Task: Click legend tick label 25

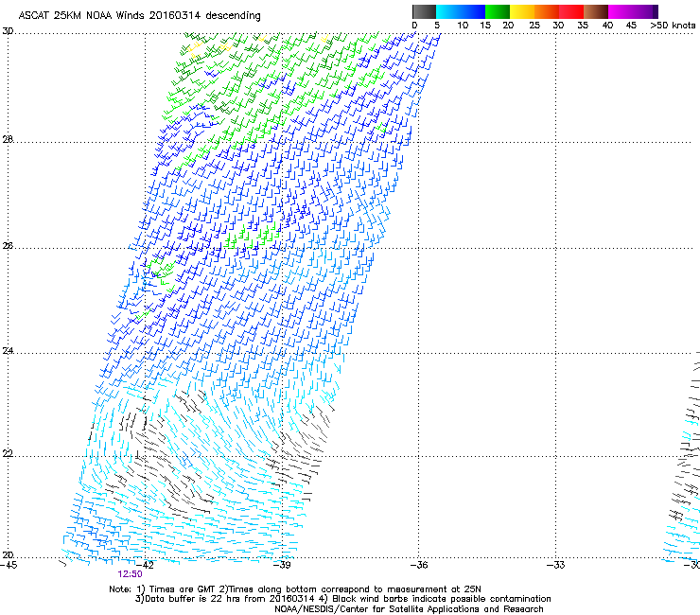Action: pos(534,26)
